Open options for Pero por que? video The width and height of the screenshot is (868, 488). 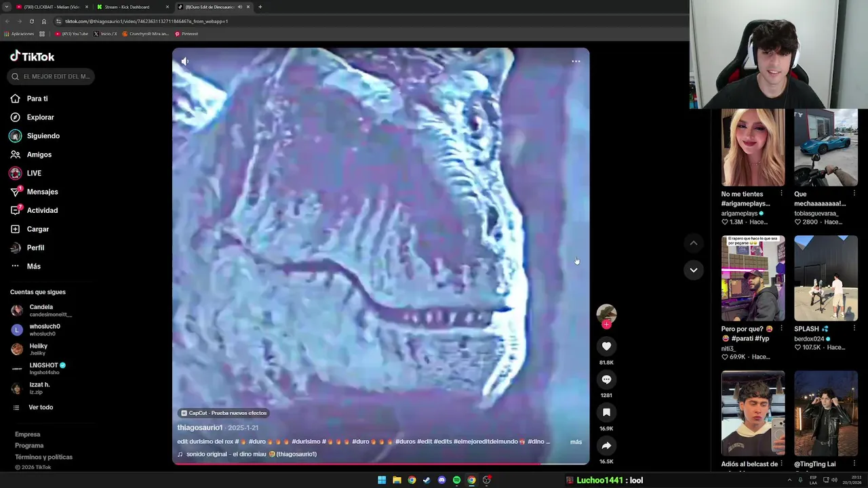[x=781, y=329]
